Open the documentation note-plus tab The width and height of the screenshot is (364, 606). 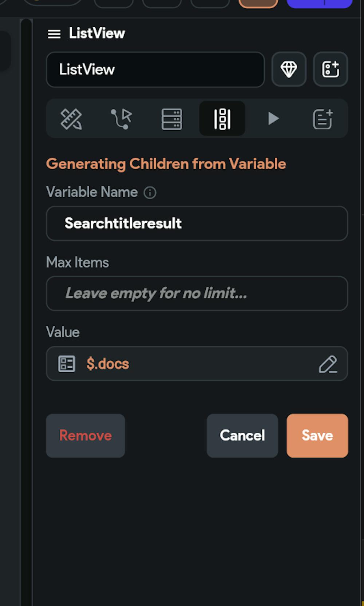[x=323, y=119]
